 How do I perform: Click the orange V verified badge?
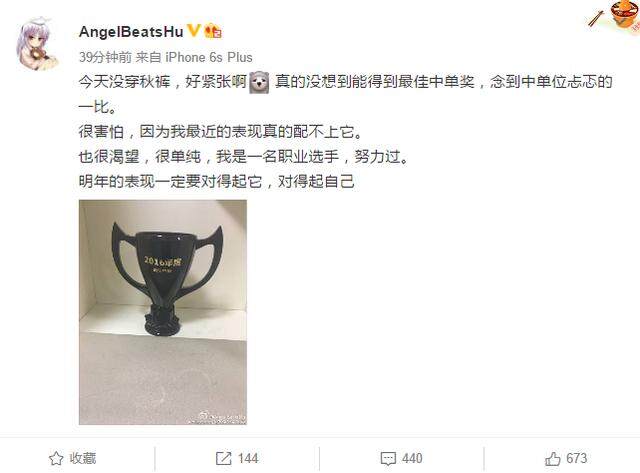(193, 31)
